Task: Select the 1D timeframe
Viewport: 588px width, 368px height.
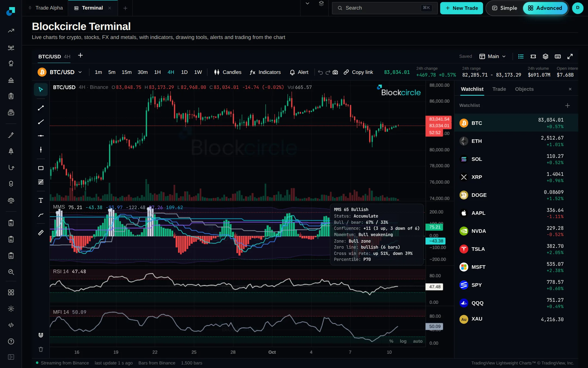Action: (184, 72)
